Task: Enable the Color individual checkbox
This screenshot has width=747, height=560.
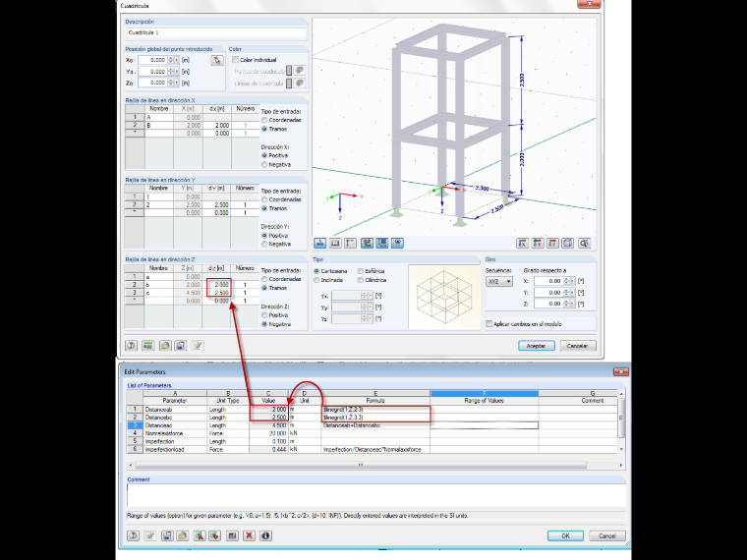Action: (x=235, y=60)
